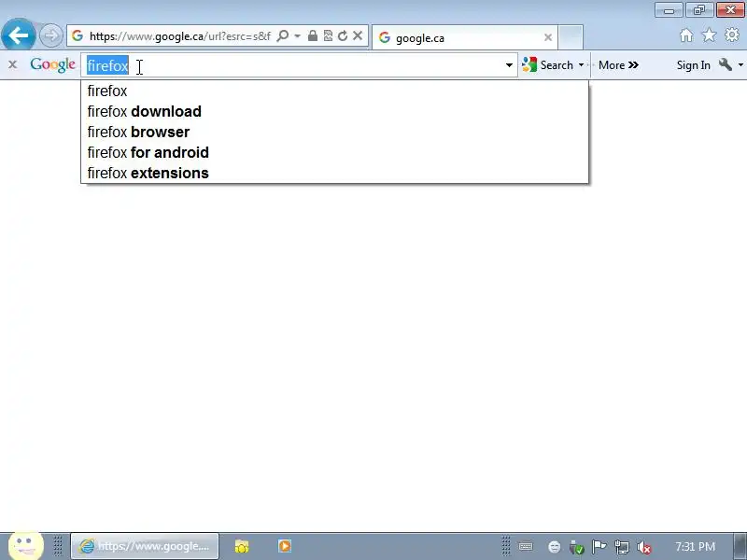Screen dimensions: 747x560
Task: Expand the More toolbar buttons chevron
Action: pyautogui.click(x=618, y=64)
